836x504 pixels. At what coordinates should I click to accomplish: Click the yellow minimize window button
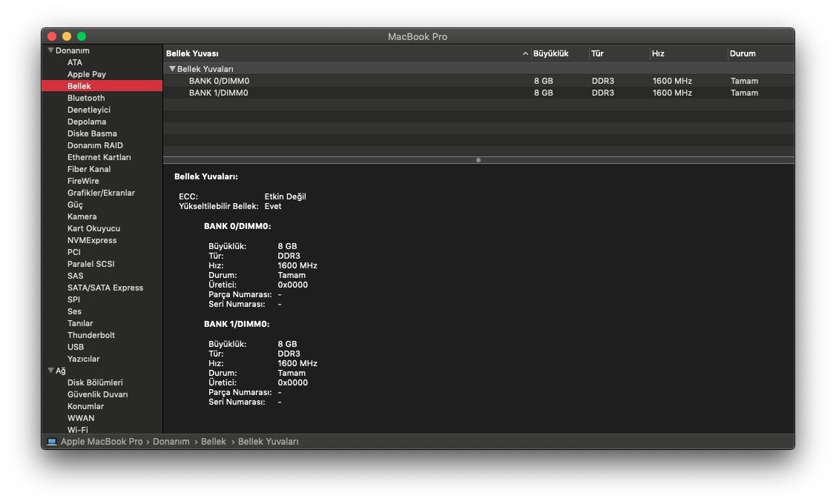(x=67, y=36)
